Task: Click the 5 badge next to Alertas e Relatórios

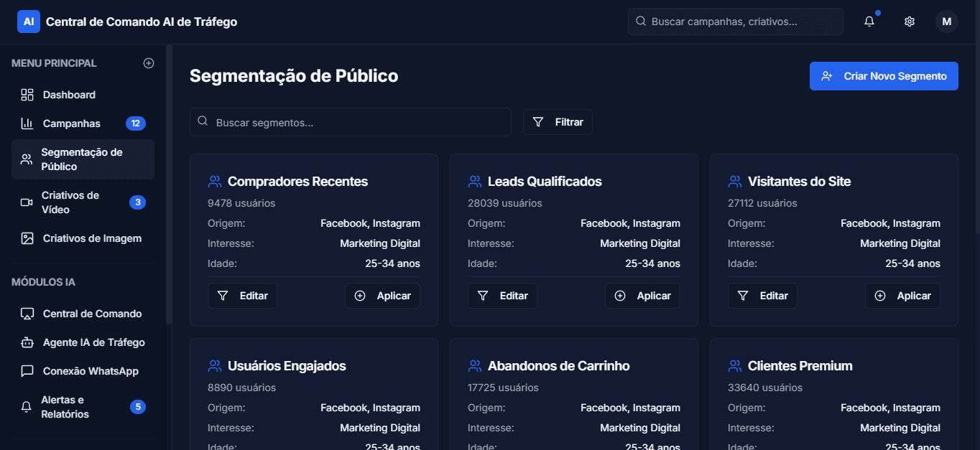Action: 138,407
